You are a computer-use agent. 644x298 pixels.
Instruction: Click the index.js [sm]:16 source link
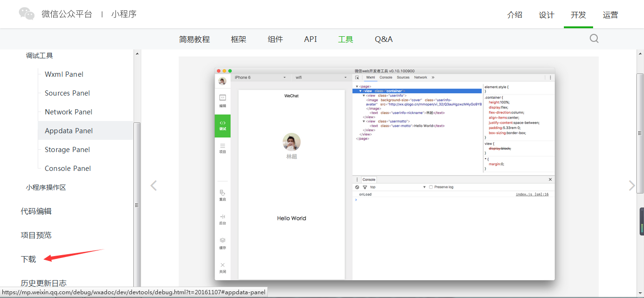coord(532,194)
